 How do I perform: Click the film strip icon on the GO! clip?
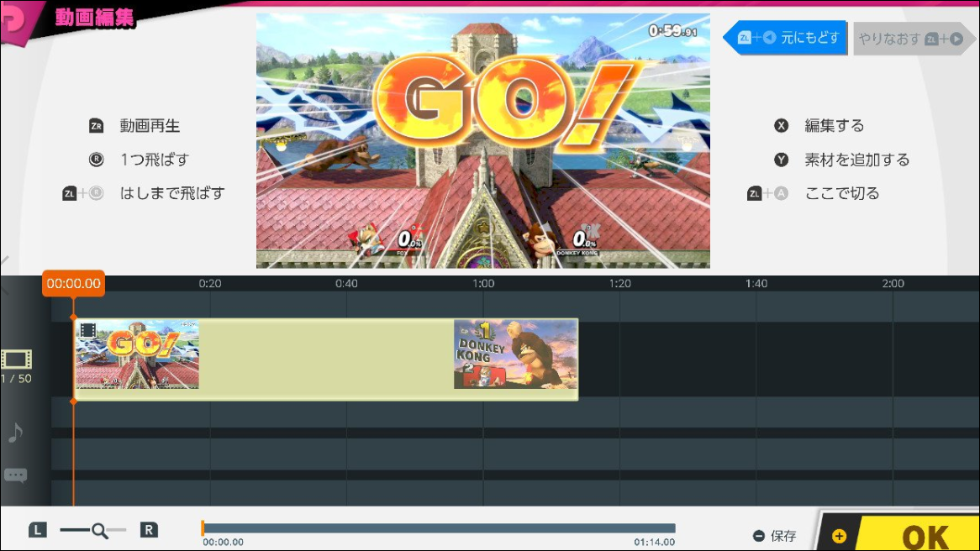point(88,330)
